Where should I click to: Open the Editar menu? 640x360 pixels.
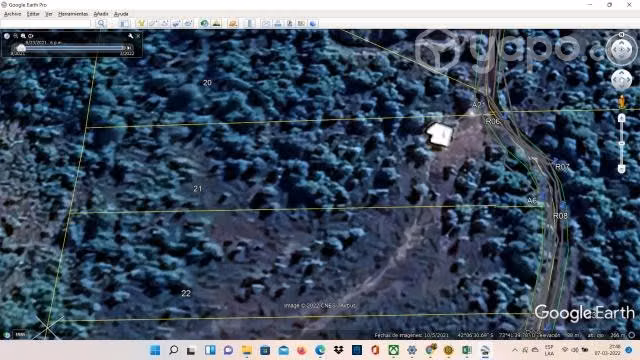[33, 14]
